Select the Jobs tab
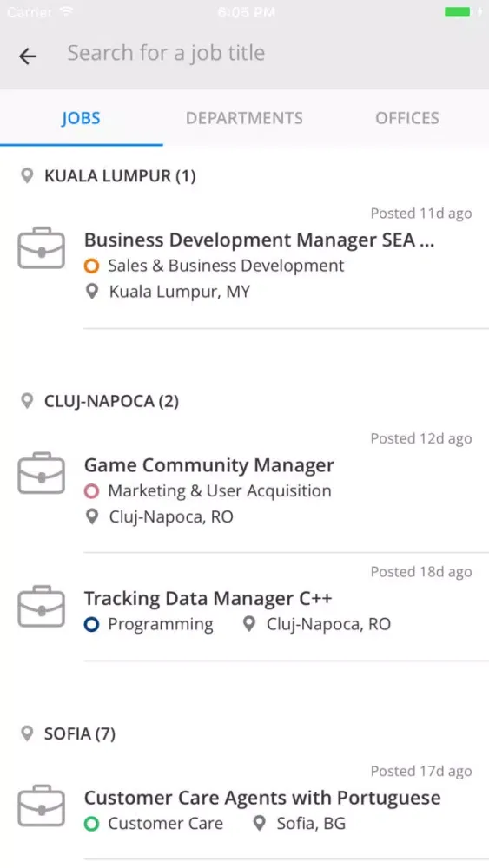 tap(81, 118)
